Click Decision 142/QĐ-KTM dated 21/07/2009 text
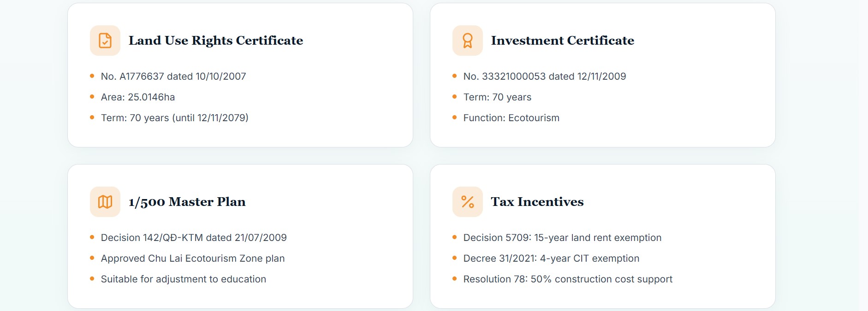The width and height of the screenshot is (868, 311). 194,238
